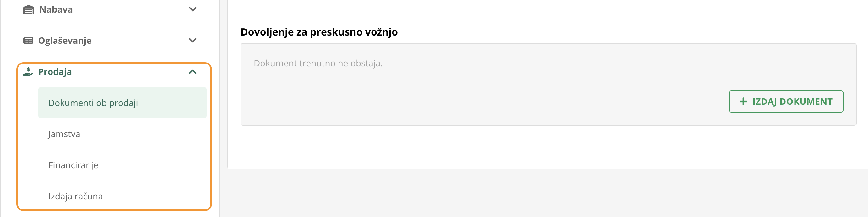The image size is (868, 217).
Task: Go to Jamstva submenu item
Action: 64,134
